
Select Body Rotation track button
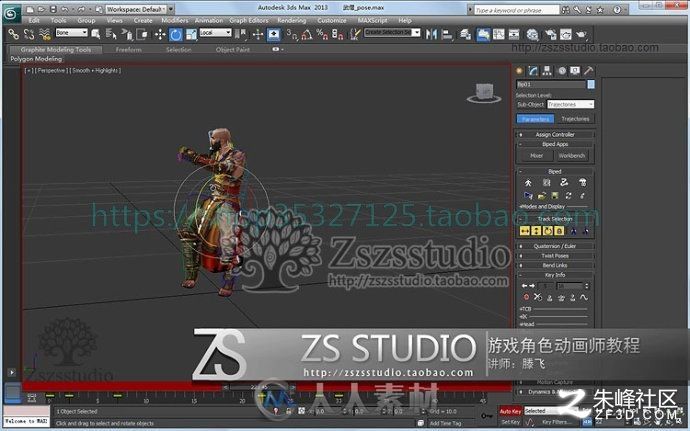547,231
